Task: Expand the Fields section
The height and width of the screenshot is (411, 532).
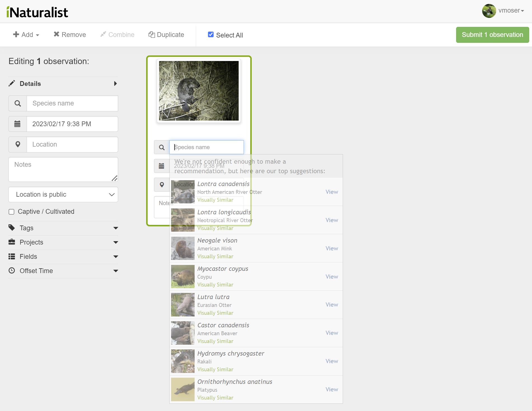Action: (x=63, y=257)
